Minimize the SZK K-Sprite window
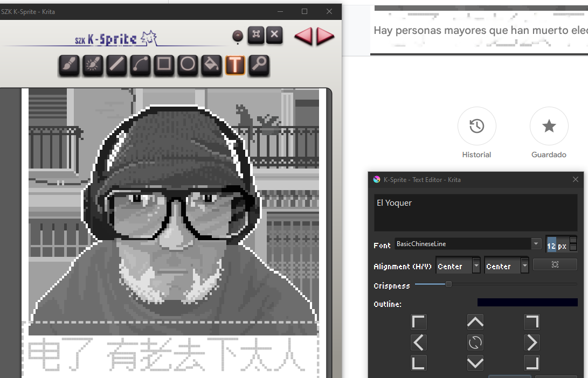Viewport: 588px width, 378px height. pyautogui.click(x=280, y=11)
